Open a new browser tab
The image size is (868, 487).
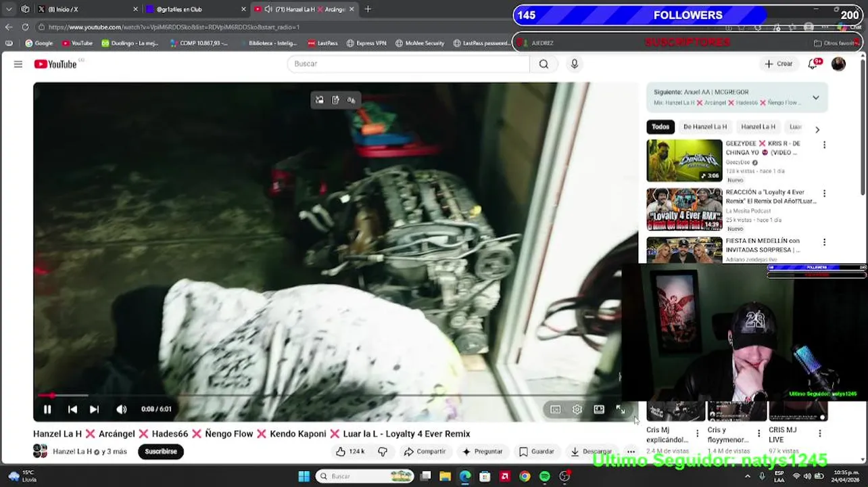[x=368, y=9]
